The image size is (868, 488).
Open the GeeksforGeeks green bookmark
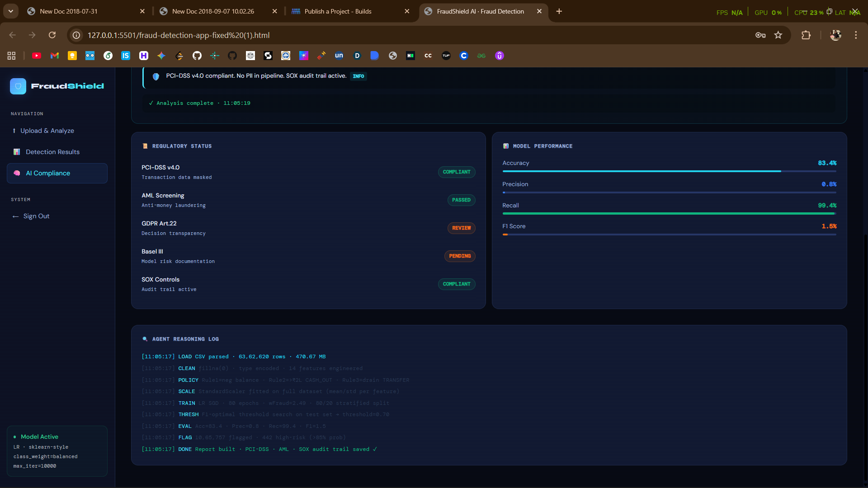481,56
